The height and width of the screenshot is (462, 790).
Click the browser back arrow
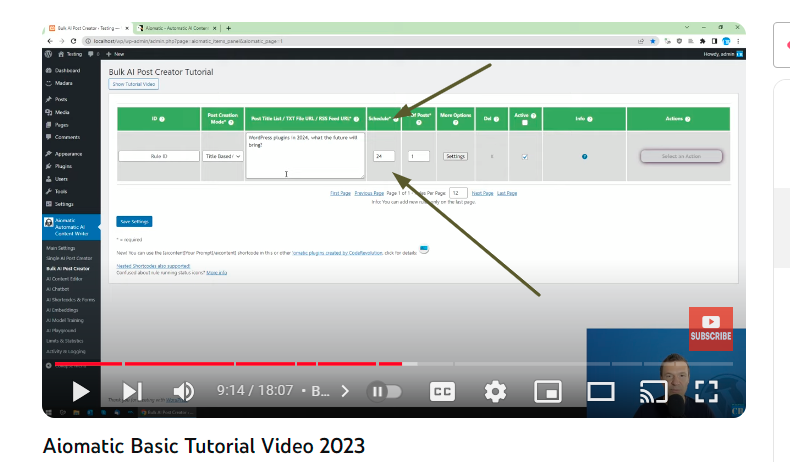pos(50,41)
